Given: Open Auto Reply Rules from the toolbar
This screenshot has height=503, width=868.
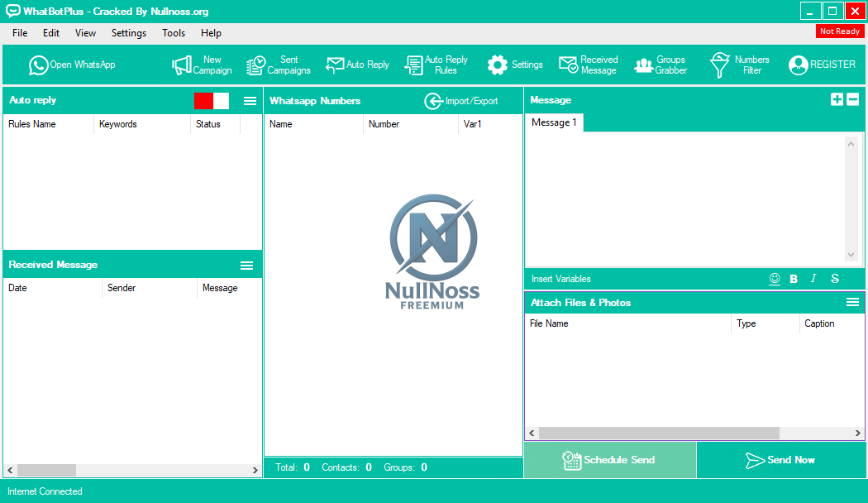Looking at the screenshot, I should (436, 65).
